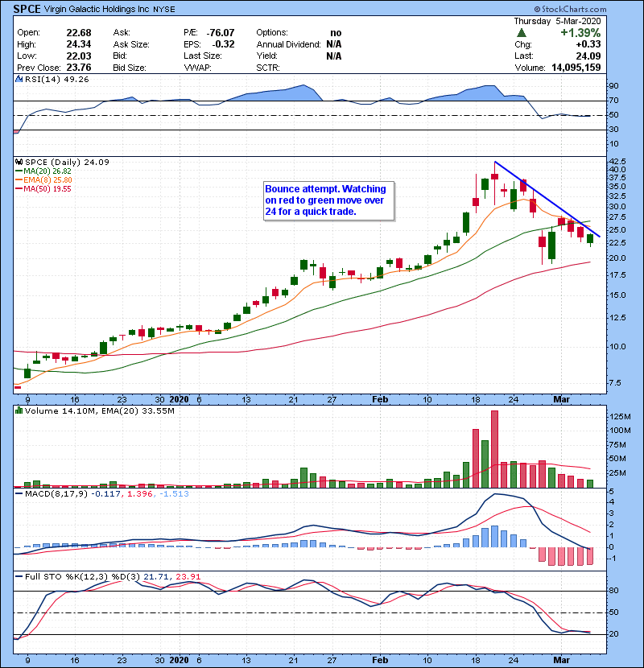Select the SPCE ticker symbol in header
644x668 pixels.
[27, 9]
